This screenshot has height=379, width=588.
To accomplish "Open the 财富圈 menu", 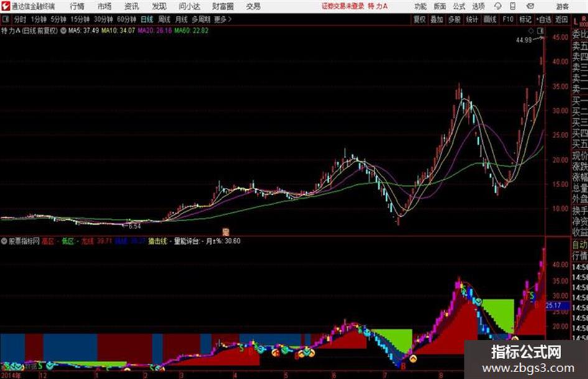I will click(223, 6).
